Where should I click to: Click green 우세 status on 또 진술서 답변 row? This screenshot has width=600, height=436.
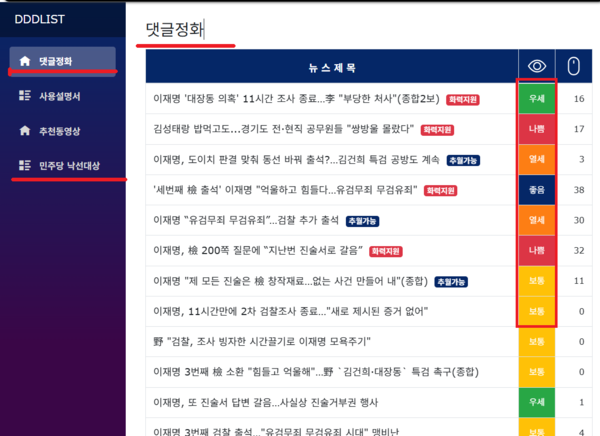click(537, 402)
